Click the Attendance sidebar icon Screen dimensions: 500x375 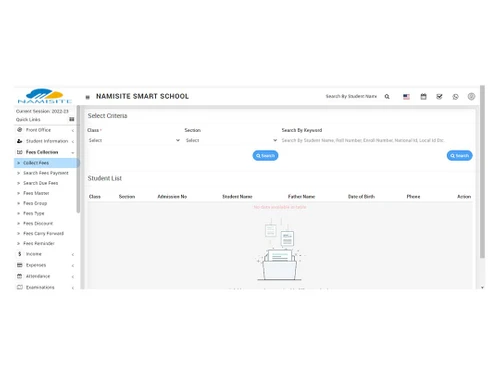[x=20, y=276]
